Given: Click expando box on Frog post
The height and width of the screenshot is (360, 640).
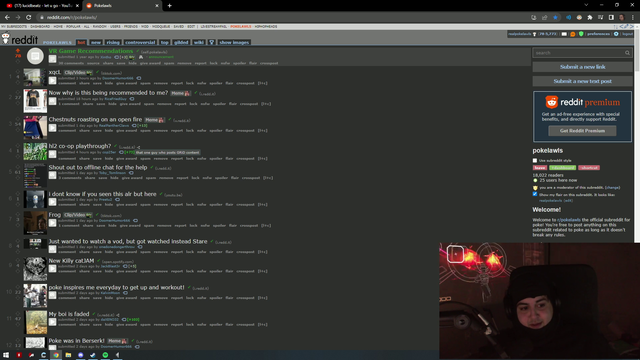Looking at the screenshot, I should pos(53,223).
